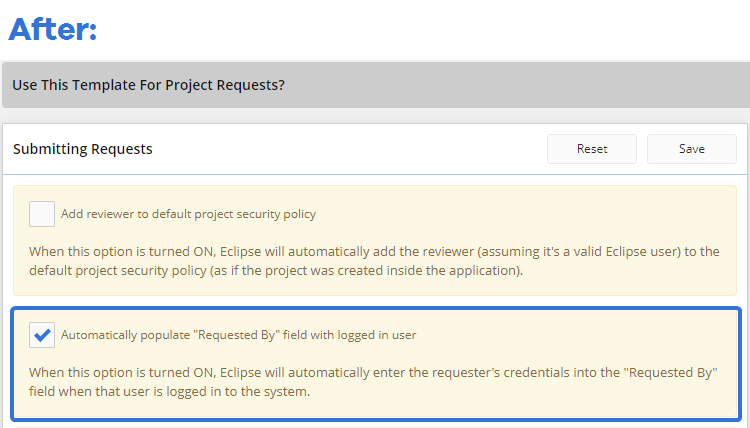The width and height of the screenshot is (750, 428).
Task: Uncheck Automatically populate "Requested By" checkbox
Action: pos(42,335)
